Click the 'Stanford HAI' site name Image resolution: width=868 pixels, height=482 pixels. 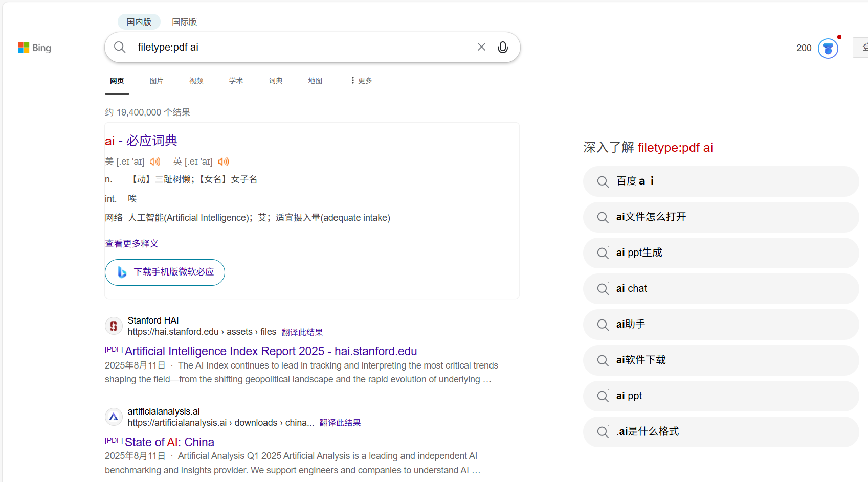[153, 320]
